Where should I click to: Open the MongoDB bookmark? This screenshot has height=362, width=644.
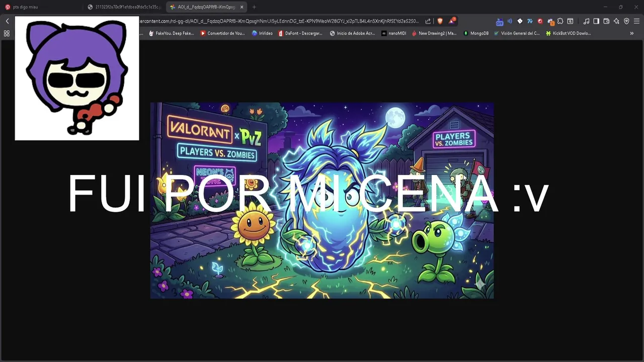476,33
